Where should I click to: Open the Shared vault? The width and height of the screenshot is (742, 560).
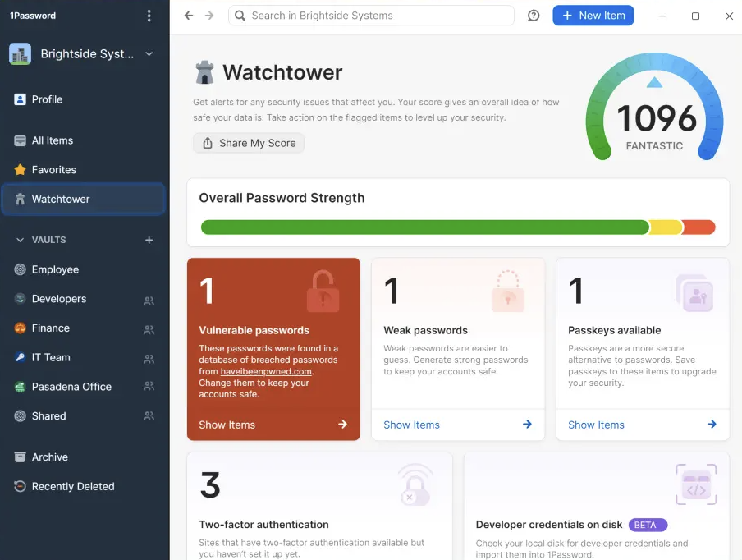click(x=84, y=416)
